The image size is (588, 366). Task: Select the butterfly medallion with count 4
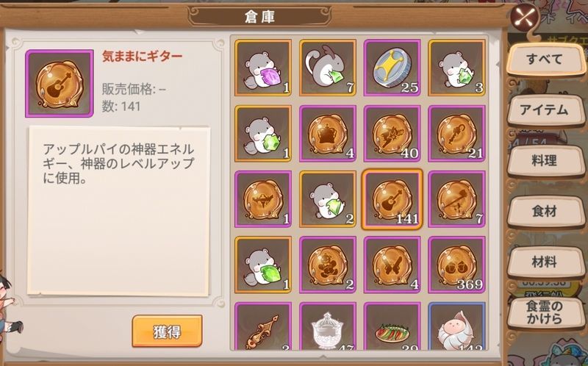(392, 265)
